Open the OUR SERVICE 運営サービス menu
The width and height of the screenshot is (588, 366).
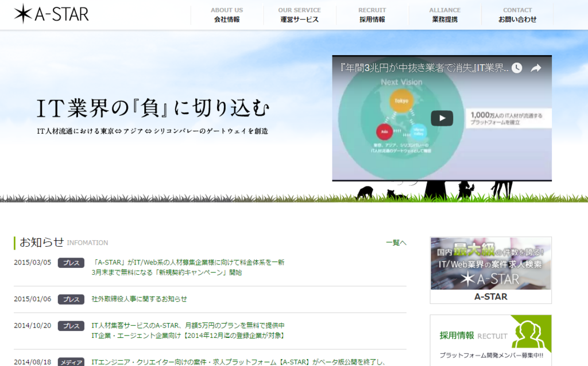coord(299,15)
